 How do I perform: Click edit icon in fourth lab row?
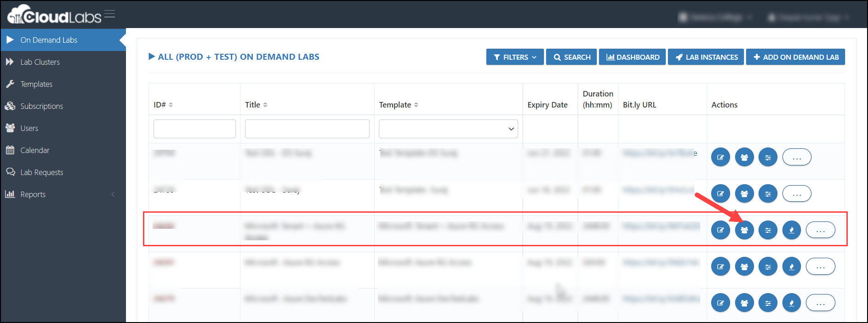coord(720,266)
